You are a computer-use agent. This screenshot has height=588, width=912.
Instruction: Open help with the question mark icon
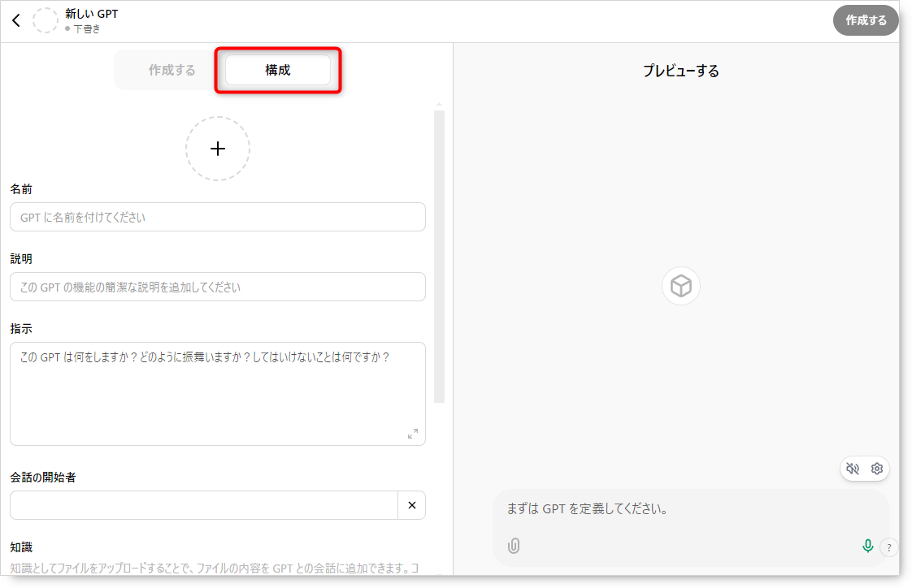[x=889, y=547]
